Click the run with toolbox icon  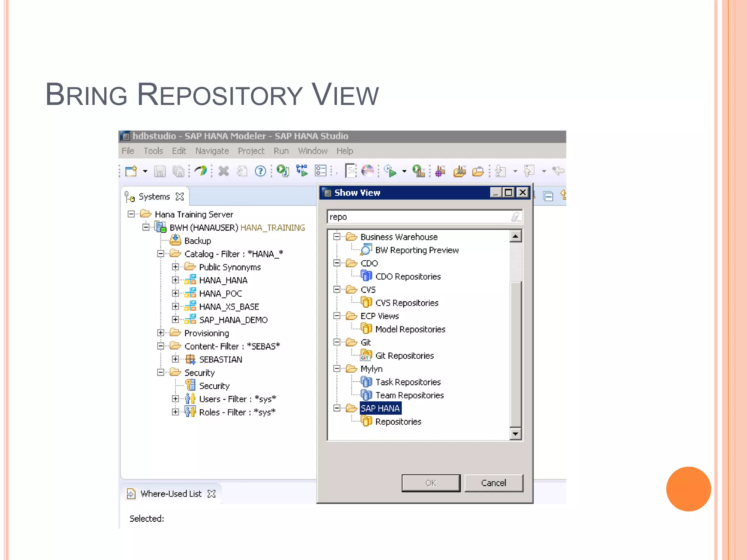[x=419, y=171]
